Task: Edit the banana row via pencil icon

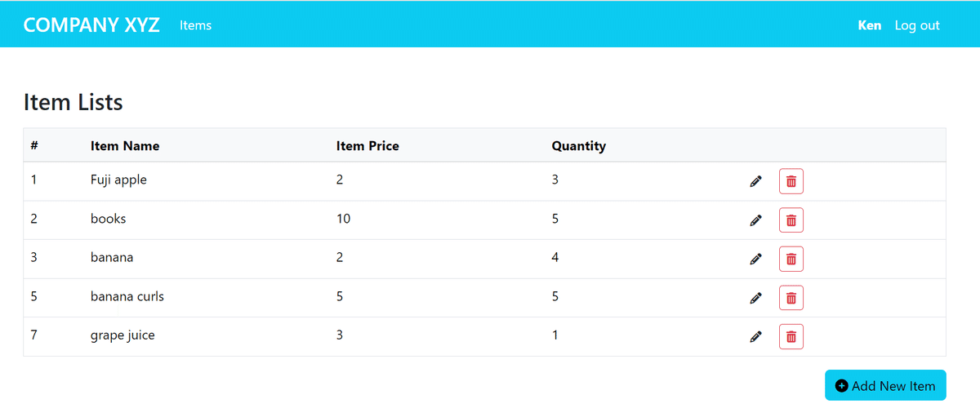Action: 756,259
